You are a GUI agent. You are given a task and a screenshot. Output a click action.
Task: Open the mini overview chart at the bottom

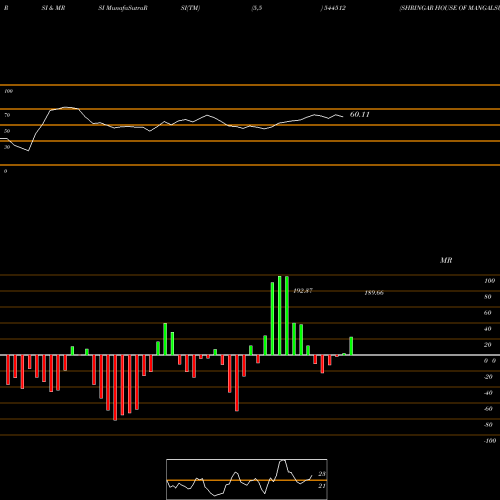(247, 479)
